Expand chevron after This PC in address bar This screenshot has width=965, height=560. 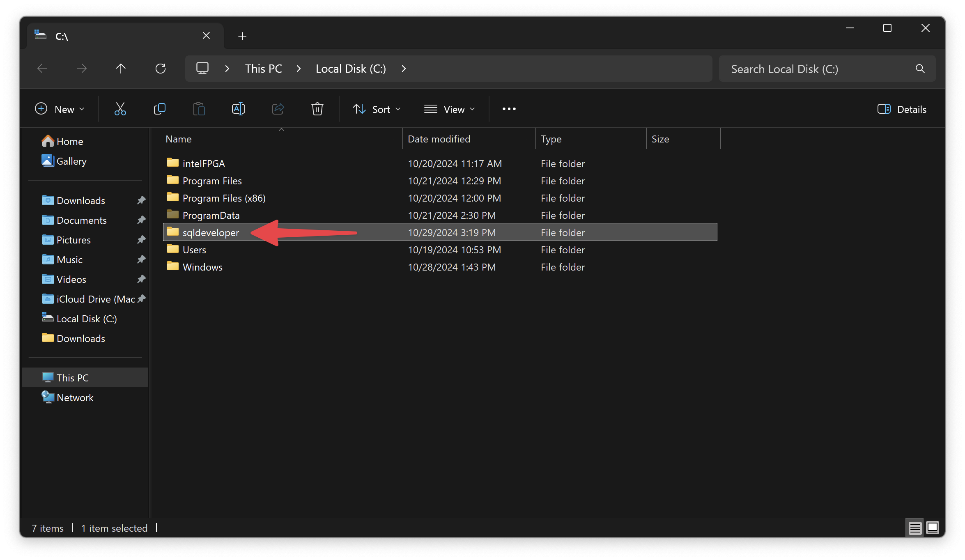click(x=299, y=69)
